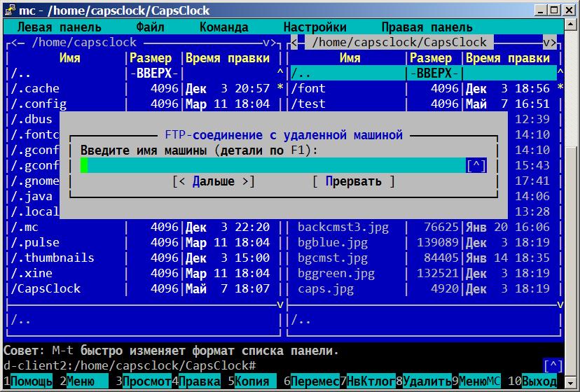Open the Команда menu

point(223,27)
